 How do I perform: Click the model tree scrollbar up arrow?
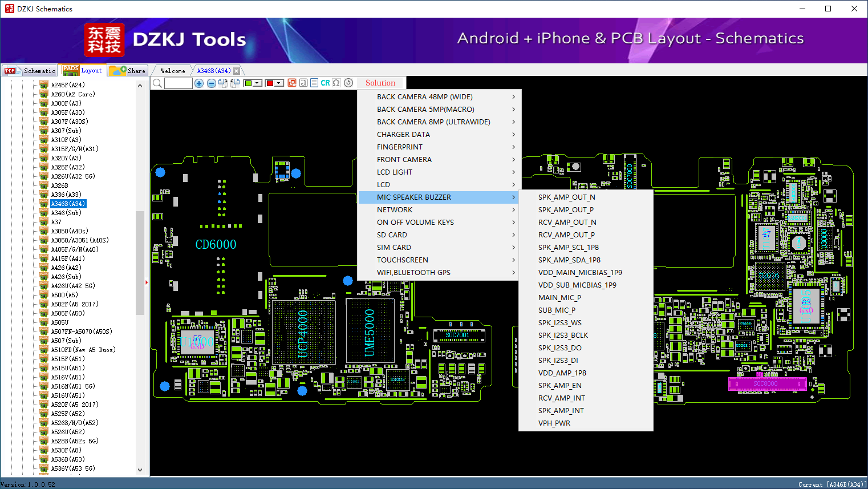click(140, 86)
